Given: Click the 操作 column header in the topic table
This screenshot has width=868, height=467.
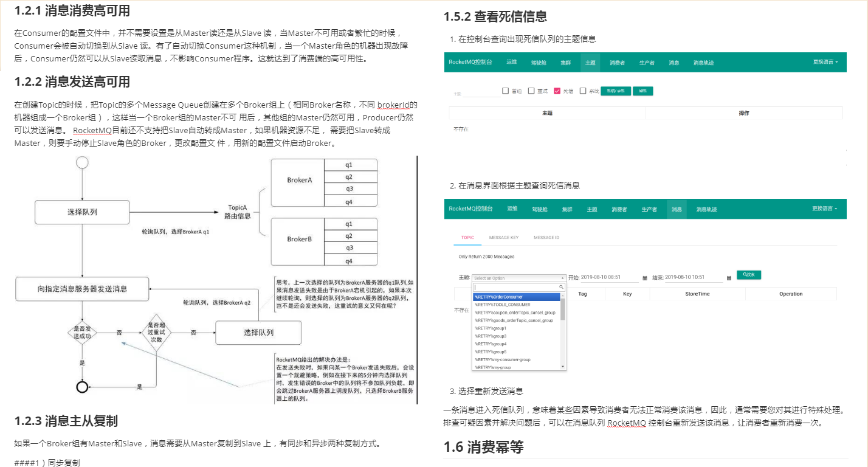Looking at the screenshot, I should [x=744, y=113].
